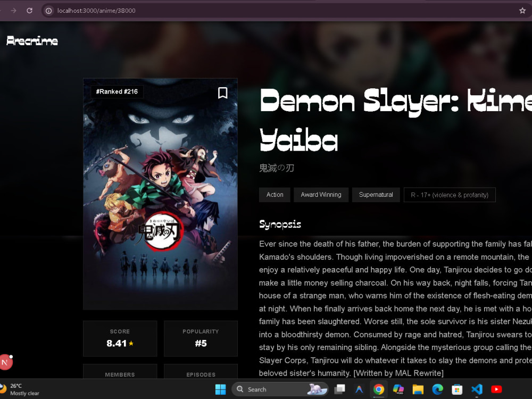Screen dimensions: 532x399
Task: View site information icon in address bar
Action: (49, 11)
